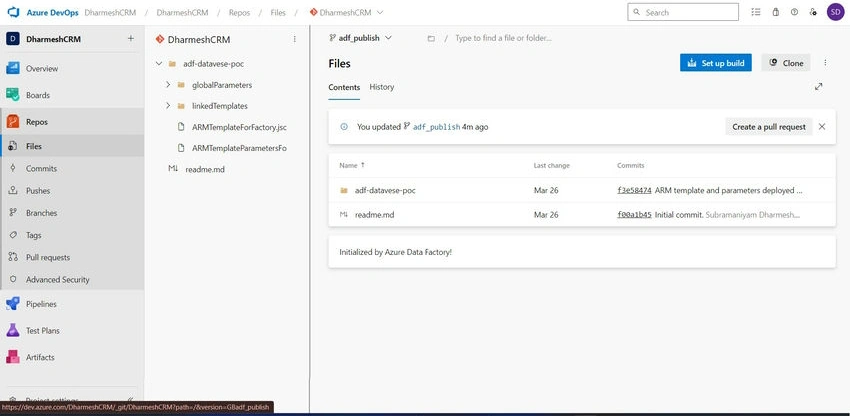850x416 pixels.
Task: Click the plus icon next to DharmeshCRM project
Action: tap(131, 39)
